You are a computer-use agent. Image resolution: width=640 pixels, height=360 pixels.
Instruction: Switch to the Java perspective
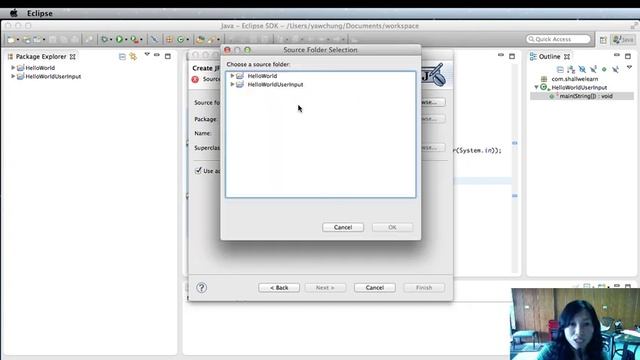click(x=623, y=40)
